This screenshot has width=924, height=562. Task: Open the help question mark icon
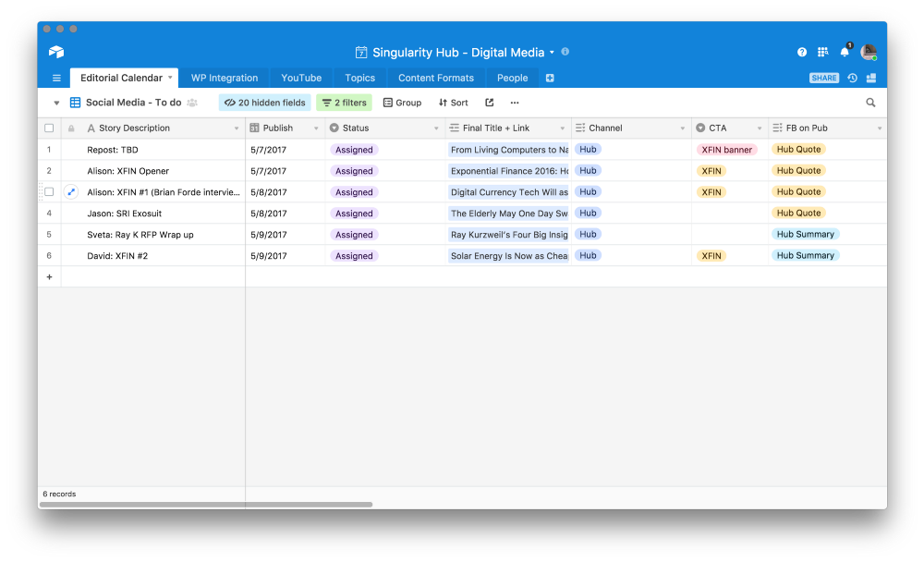[801, 53]
